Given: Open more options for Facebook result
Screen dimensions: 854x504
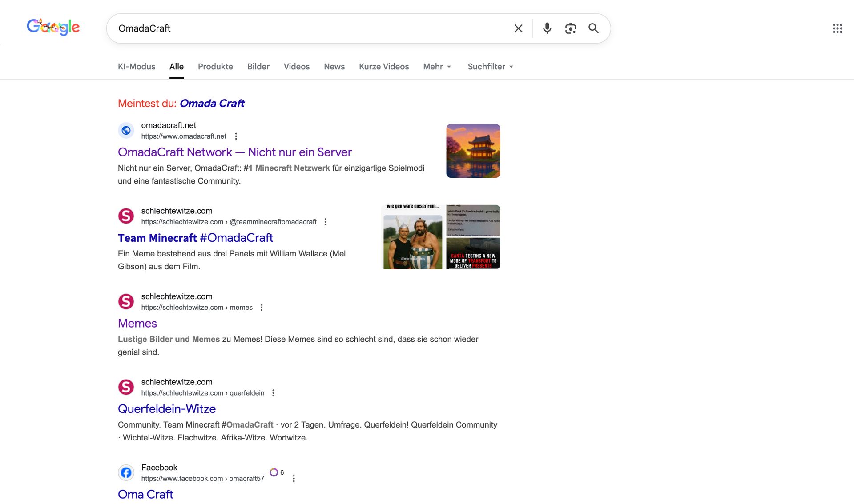Looking at the screenshot, I should pyautogui.click(x=294, y=479).
